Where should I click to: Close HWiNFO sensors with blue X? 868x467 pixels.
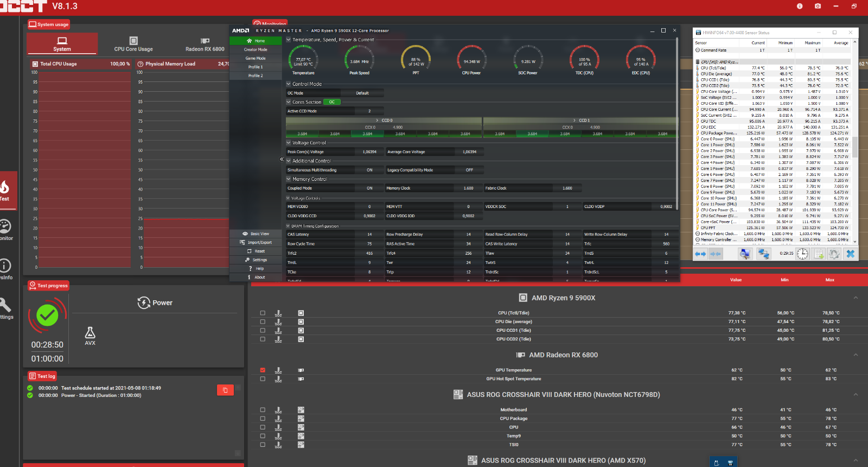tap(850, 254)
